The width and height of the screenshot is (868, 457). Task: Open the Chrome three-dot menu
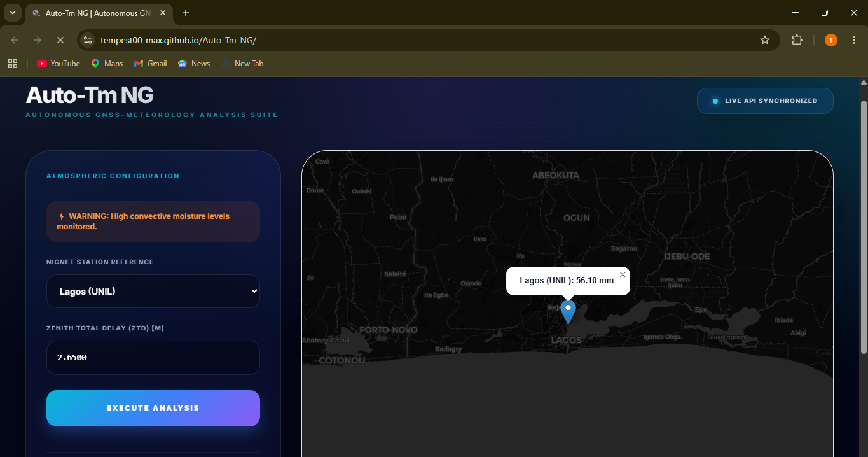coord(854,40)
